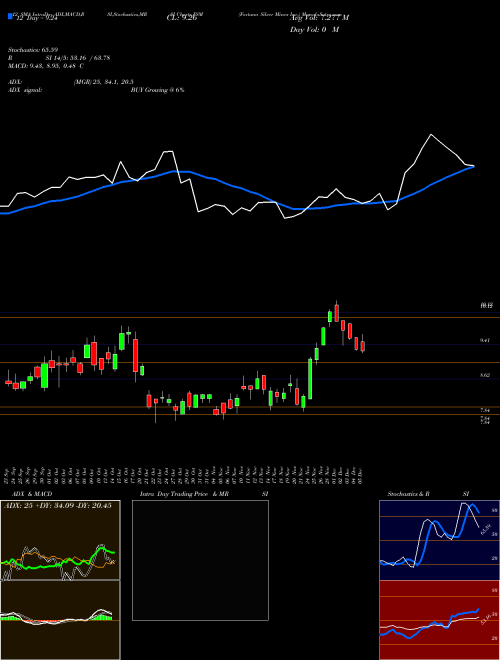Click the 'Intra Day Trading Price & MR' title

(x=185, y=494)
